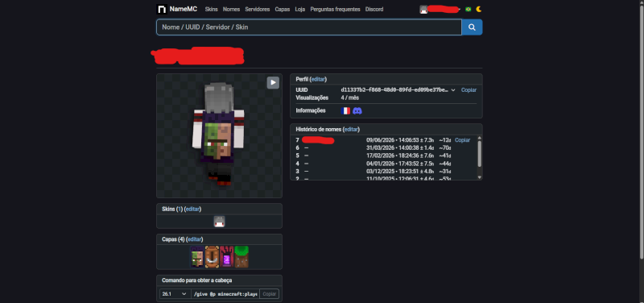Open the Nomes menu
Screen dimensions: 644x303
pyautogui.click(x=231, y=9)
